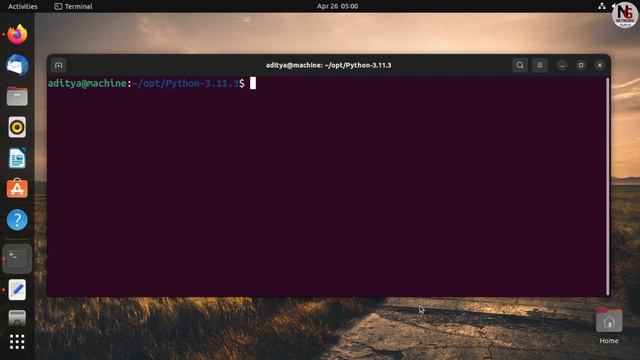Launch LibreOffice Writer from the dock
Viewport: 640px width, 360px height.
(x=17, y=158)
